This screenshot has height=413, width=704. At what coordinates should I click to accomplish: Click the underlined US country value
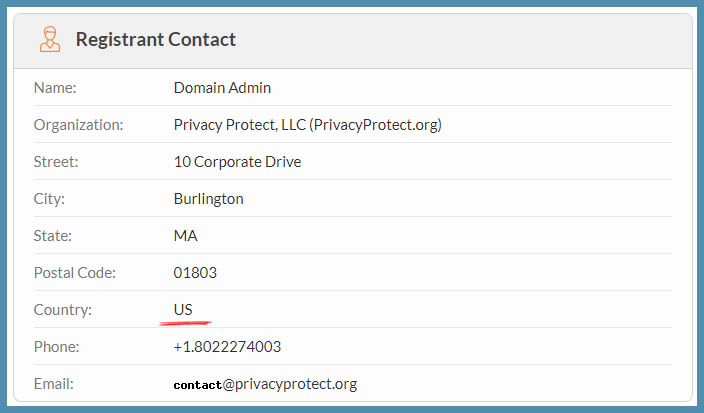(183, 310)
